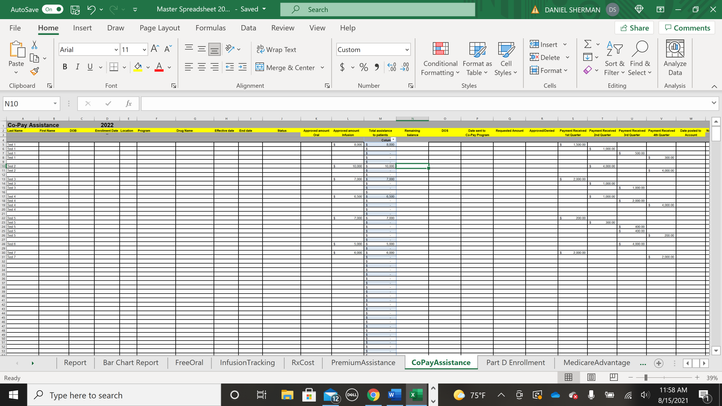Open the Formulas ribbon tab
Screen dimensions: 722x406
[x=210, y=28]
